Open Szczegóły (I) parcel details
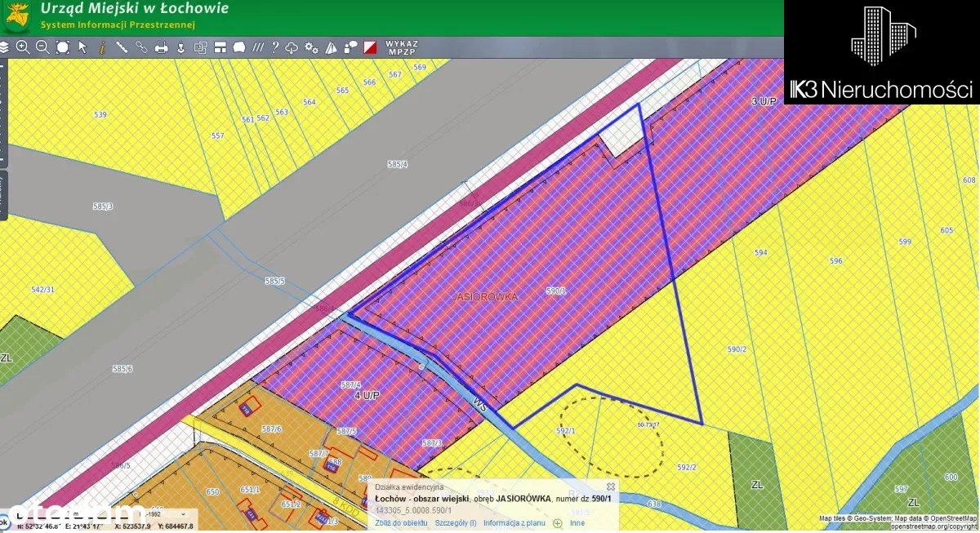The height and width of the screenshot is (533, 980). [455, 523]
